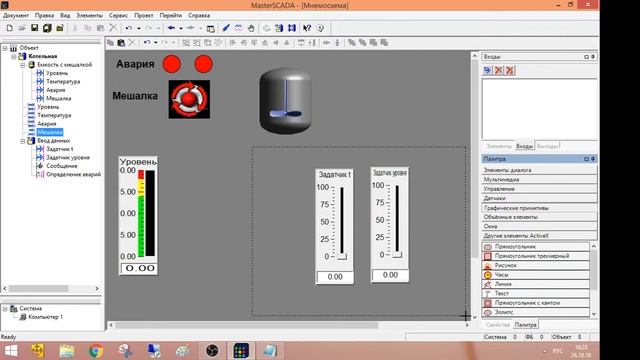Switch to the Свойства tab
Image resolution: width=640 pixels, height=360 pixels.
click(498, 325)
